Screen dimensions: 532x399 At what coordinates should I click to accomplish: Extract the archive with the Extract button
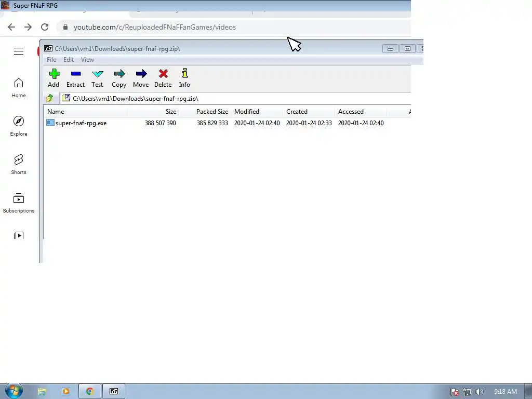tap(75, 78)
